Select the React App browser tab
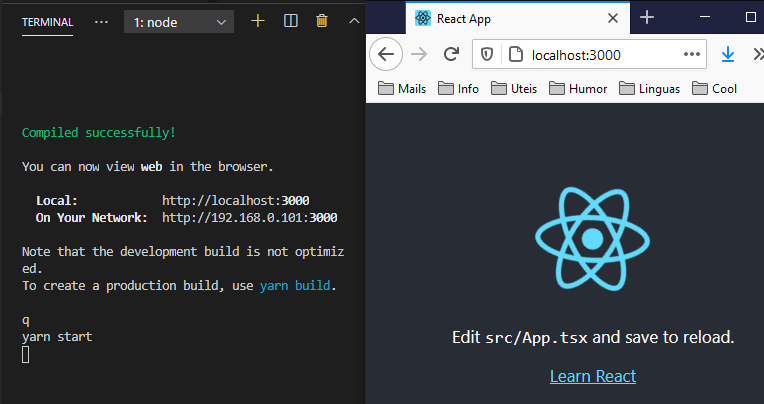This screenshot has height=404, width=764. click(x=517, y=19)
